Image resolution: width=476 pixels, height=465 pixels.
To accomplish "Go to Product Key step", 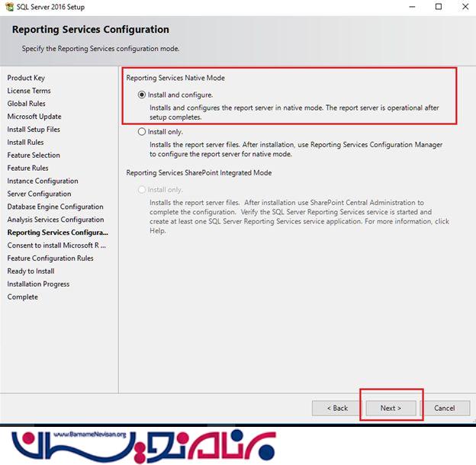I will pos(26,78).
